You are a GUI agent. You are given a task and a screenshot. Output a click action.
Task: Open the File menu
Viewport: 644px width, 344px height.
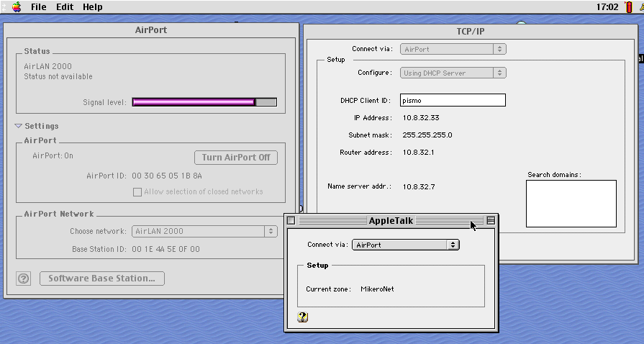point(38,7)
